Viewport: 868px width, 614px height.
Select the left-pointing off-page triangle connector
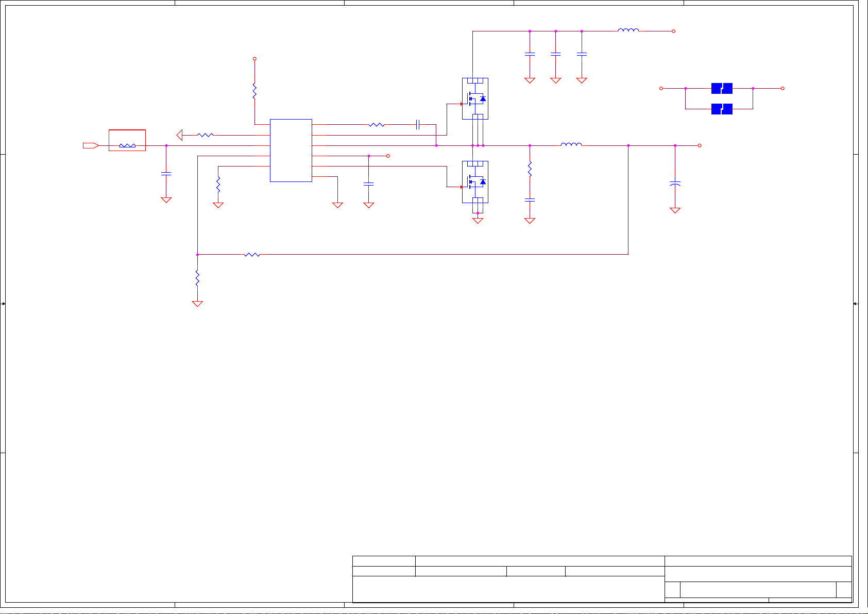pyautogui.click(x=179, y=135)
